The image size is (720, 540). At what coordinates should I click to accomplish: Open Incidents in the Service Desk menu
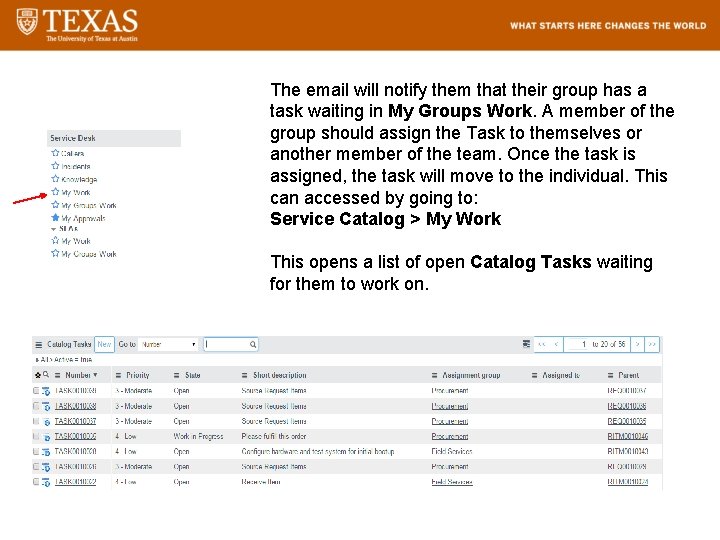pyautogui.click(x=76, y=166)
